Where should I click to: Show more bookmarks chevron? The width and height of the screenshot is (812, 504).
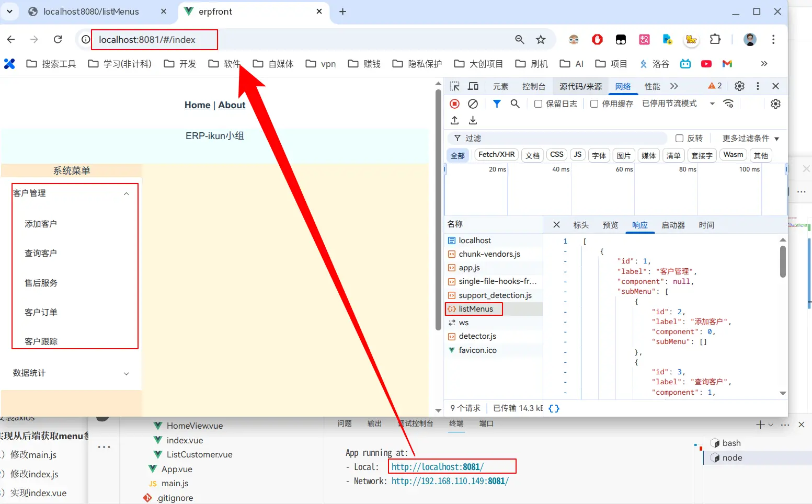[764, 64]
